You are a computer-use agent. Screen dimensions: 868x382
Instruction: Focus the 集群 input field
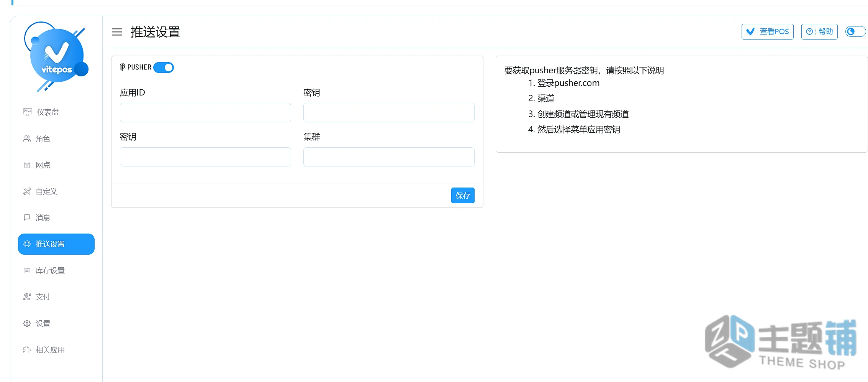[x=389, y=157]
